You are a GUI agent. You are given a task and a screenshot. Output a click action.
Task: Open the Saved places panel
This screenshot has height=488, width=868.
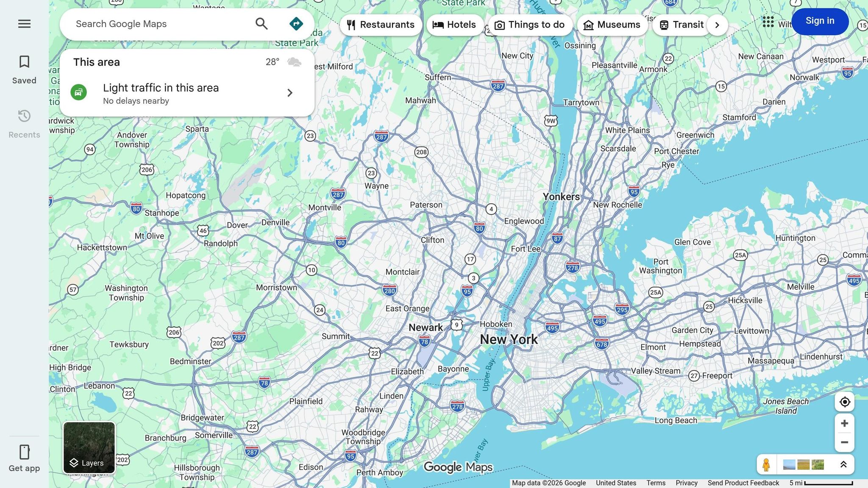pos(24,69)
